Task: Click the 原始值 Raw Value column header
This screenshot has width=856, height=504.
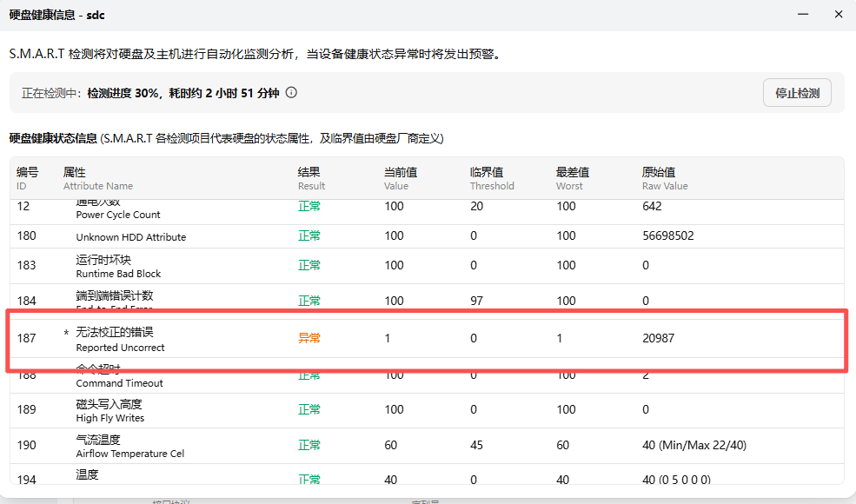Action: (664, 178)
